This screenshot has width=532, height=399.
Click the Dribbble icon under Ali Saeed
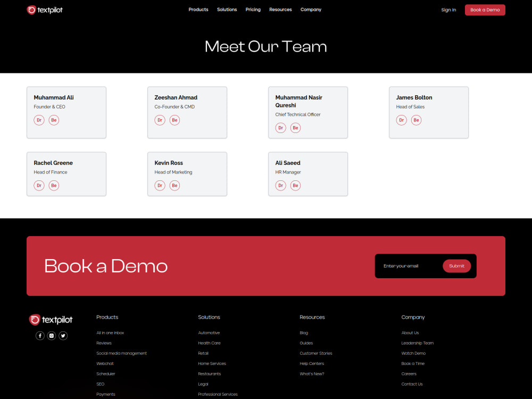tap(280, 185)
